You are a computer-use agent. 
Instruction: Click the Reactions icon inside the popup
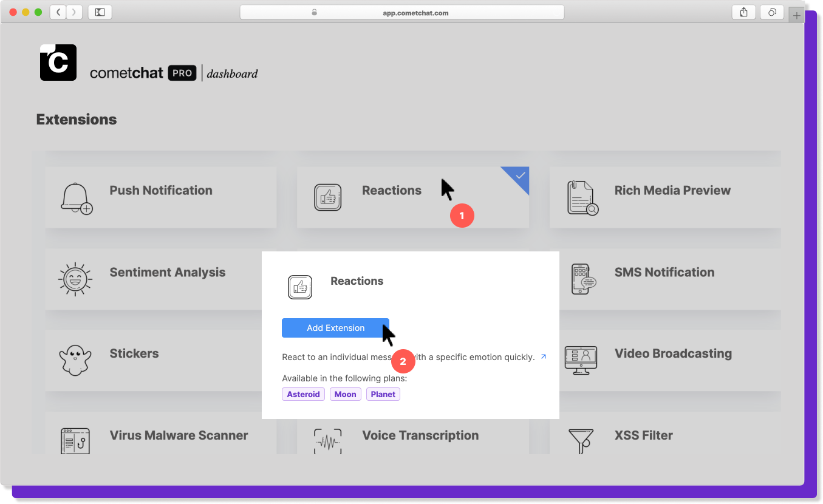tap(299, 287)
